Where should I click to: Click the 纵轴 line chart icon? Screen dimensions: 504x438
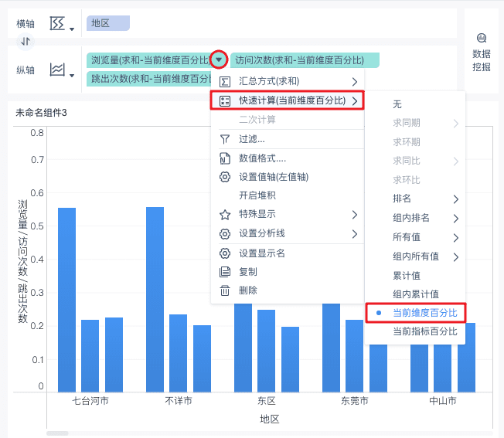pyautogui.click(x=57, y=70)
